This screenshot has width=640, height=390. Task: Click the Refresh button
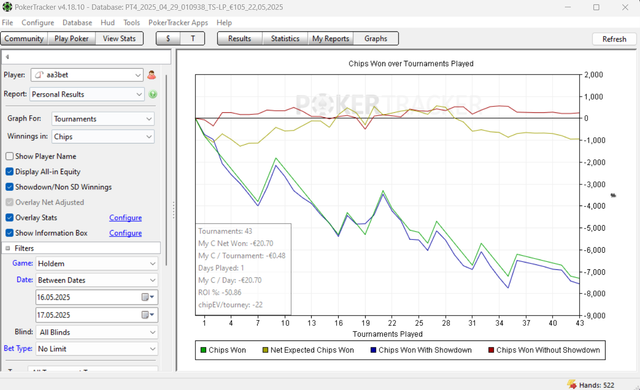click(x=614, y=39)
